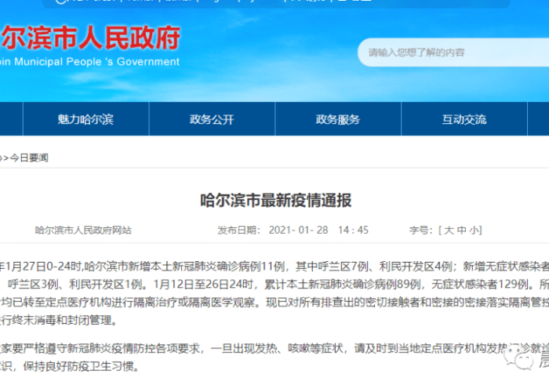The height and width of the screenshot is (392, 549).
Task: Open the 魅力哈尔滨 navigation tab
Action: [85, 119]
